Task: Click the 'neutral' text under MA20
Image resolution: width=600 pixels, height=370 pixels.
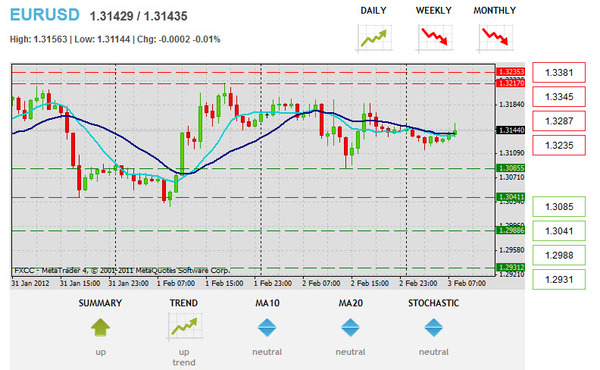Action: [351, 352]
